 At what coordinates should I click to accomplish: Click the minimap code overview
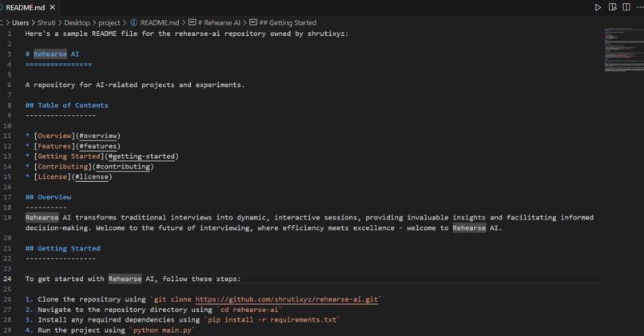coord(623,49)
